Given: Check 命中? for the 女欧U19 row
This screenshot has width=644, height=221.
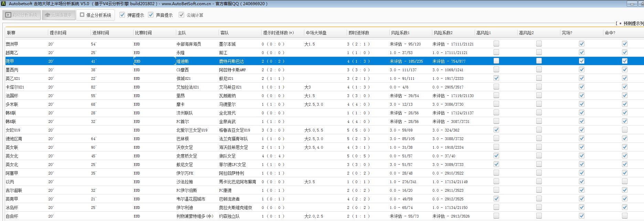Looking at the screenshot, I should pyautogui.click(x=624, y=130).
